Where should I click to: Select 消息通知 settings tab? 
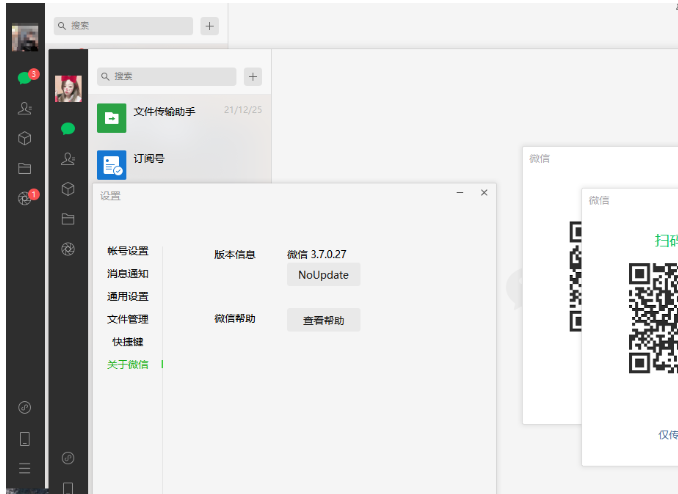pos(128,274)
